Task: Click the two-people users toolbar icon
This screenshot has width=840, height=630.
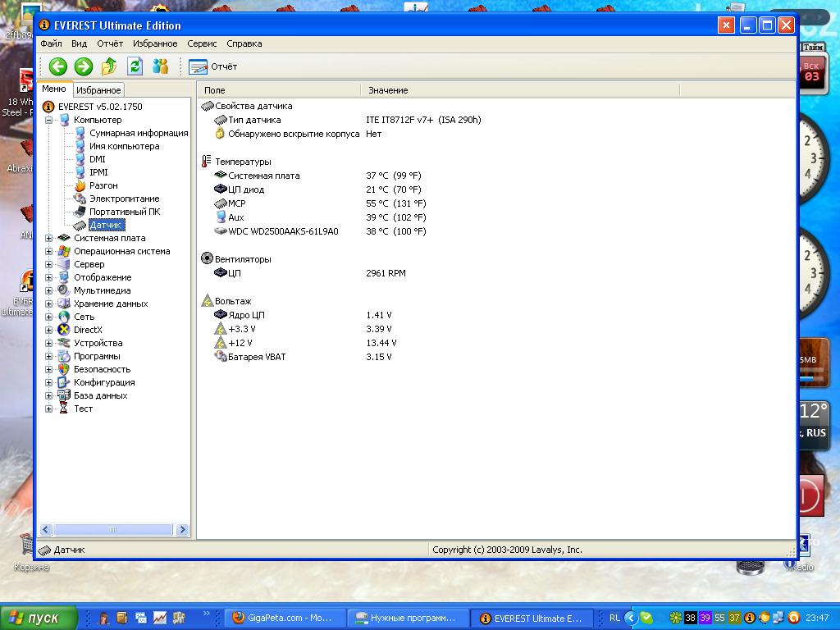Action: coord(160,66)
